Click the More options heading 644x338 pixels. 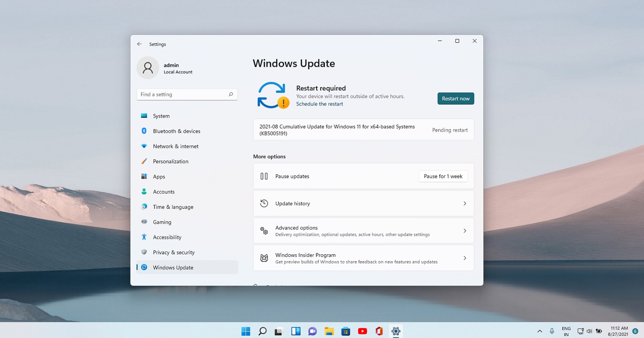pos(269,157)
